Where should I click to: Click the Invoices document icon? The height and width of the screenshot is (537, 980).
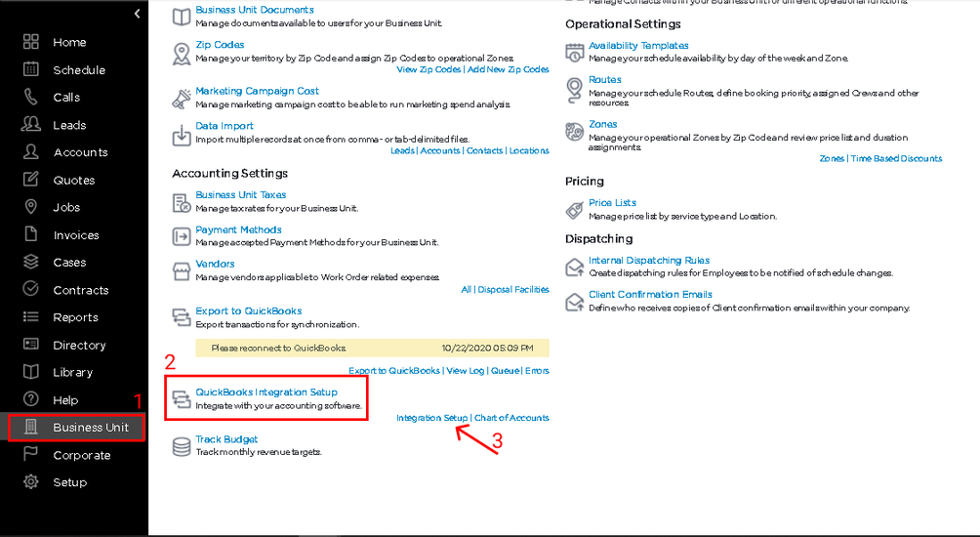coord(30,234)
